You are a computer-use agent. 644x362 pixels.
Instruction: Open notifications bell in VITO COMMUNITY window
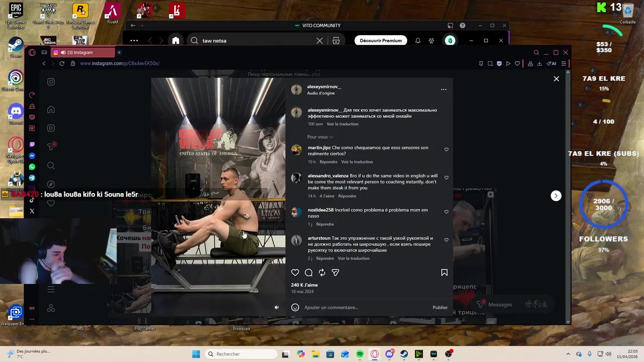click(x=418, y=41)
